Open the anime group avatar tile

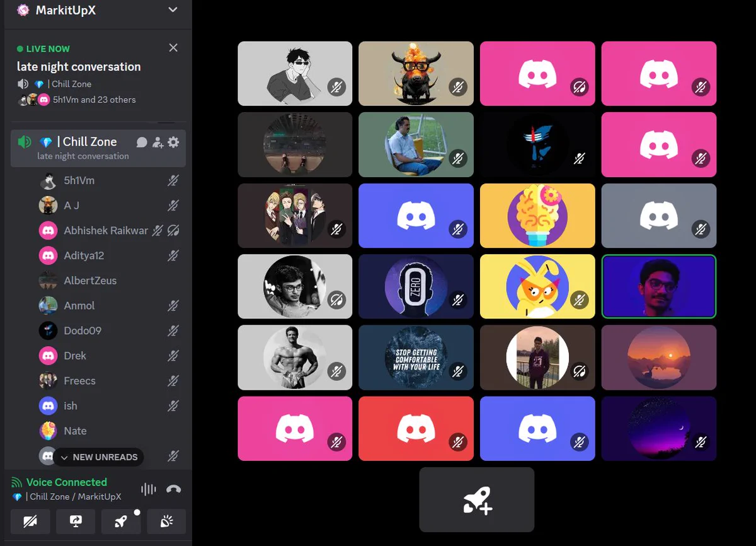295,215
